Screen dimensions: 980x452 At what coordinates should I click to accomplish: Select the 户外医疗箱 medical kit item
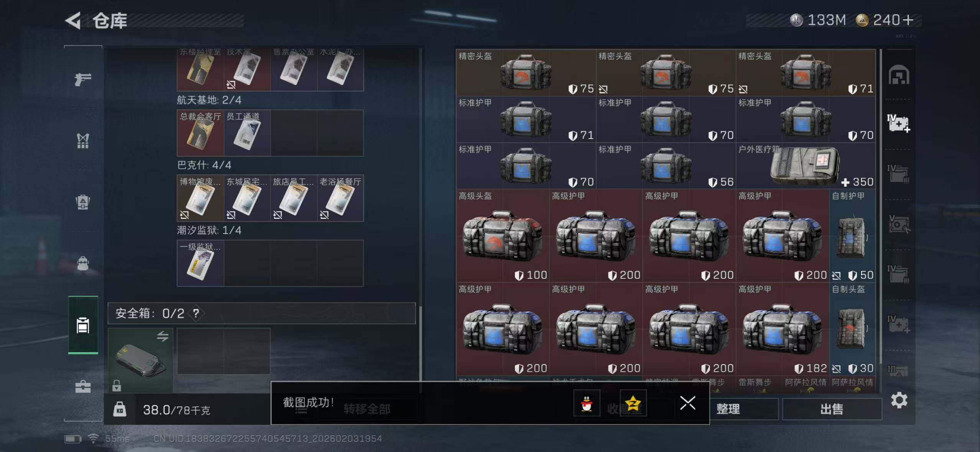805,166
